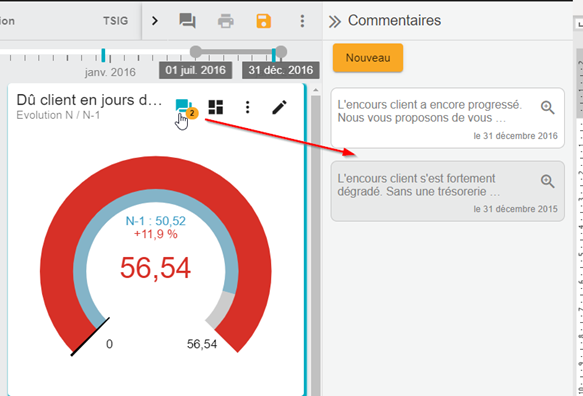Open the widget three-dot options menu
583x396 pixels.
click(x=247, y=107)
